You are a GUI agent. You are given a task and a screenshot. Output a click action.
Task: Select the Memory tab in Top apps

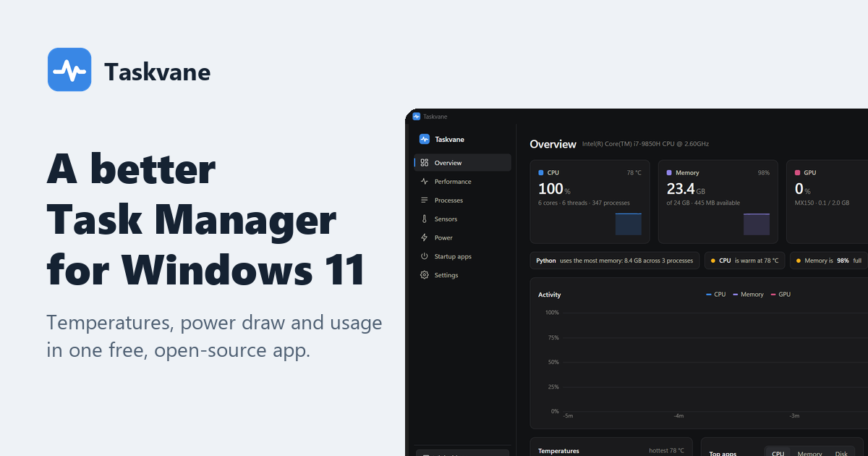809,454
